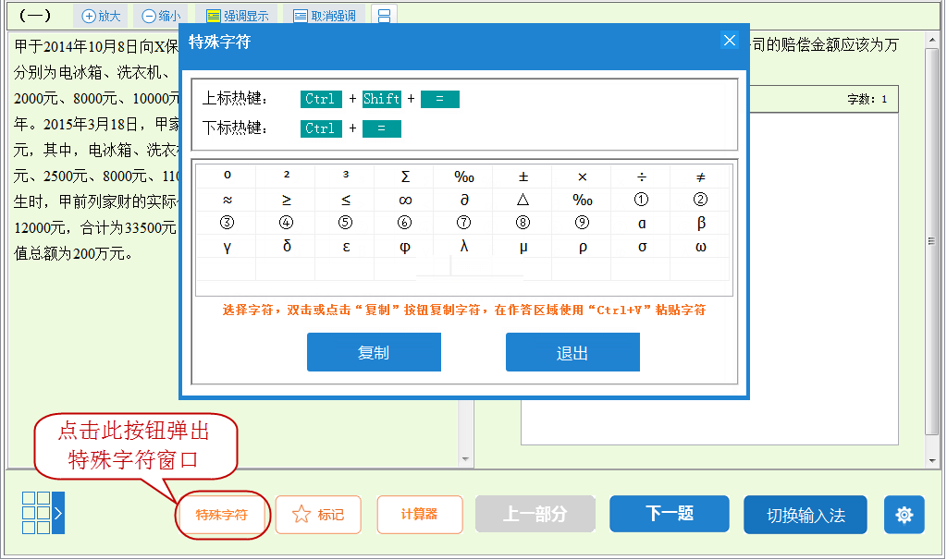Click the 复制 copy button
The image size is (947, 560).
[374, 352]
